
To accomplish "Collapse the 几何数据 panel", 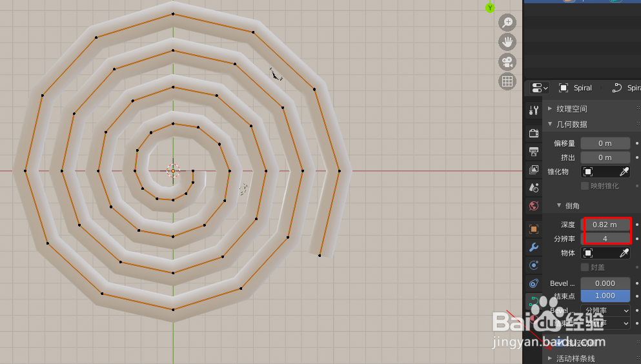I will tap(550, 124).
